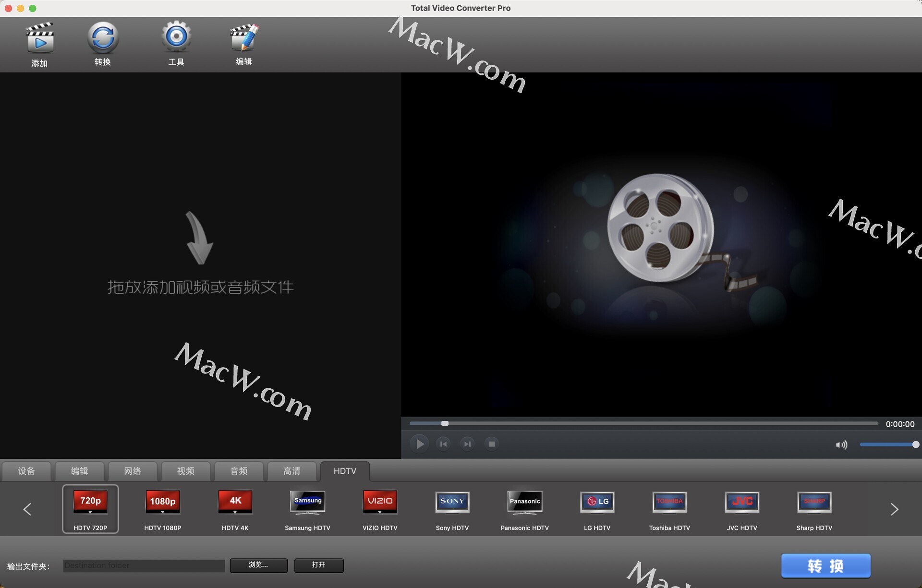Image resolution: width=922 pixels, height=588 pixels.
Task: Click the blue 转换 convert button
Action: (825, 566)
